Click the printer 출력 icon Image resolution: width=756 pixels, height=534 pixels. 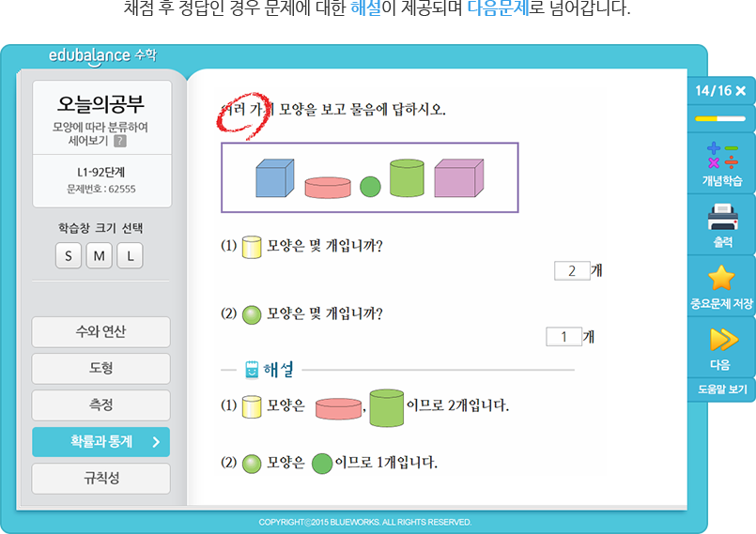point(723,217)
